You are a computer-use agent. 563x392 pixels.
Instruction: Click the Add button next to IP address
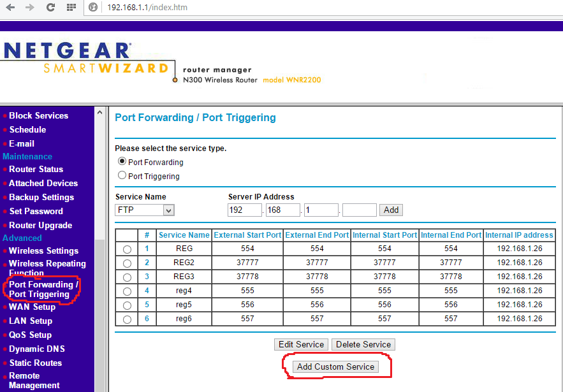point(391,210)
